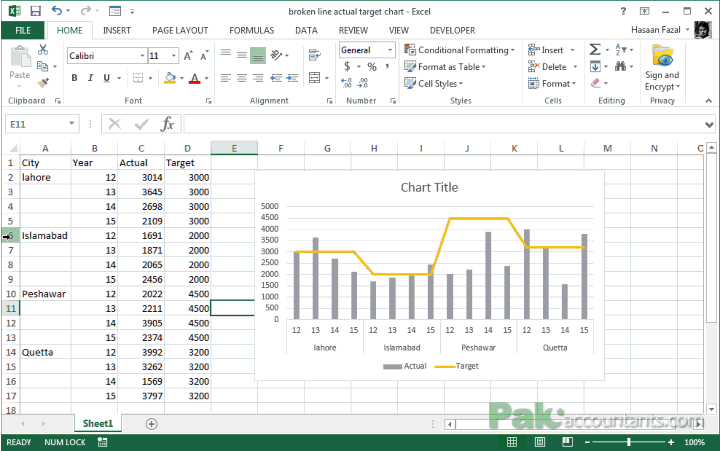Viewport: 720px width, 451px height.
Task: Open the Name Box dropdown arrow
Action: point(72,124)
